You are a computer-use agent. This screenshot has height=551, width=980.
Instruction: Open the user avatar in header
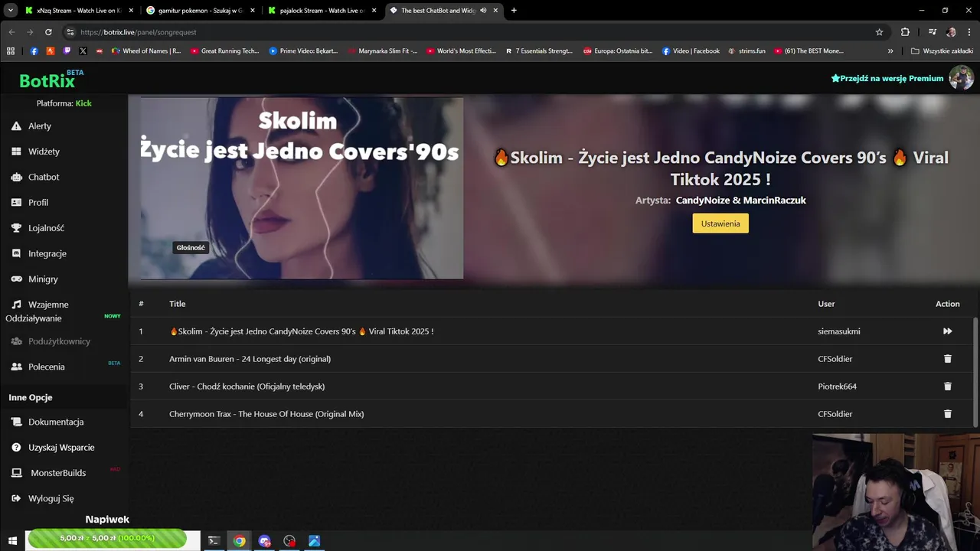[961, 77]
